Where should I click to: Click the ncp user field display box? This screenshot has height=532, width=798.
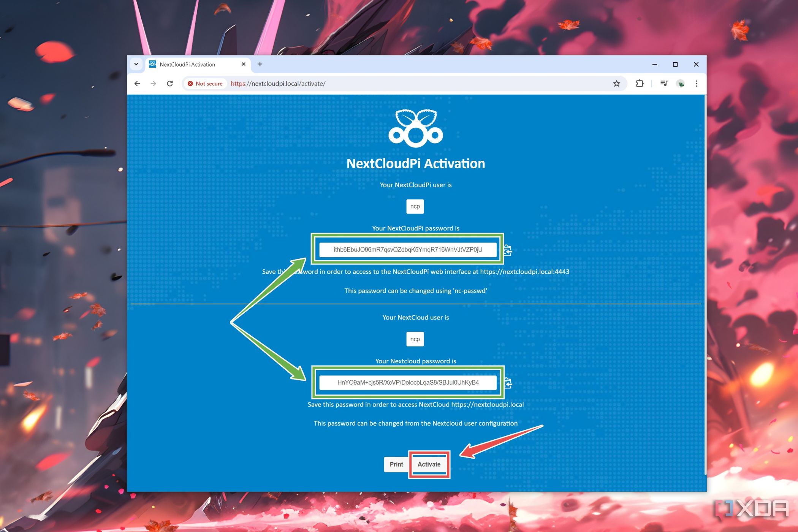coord(415,206)
